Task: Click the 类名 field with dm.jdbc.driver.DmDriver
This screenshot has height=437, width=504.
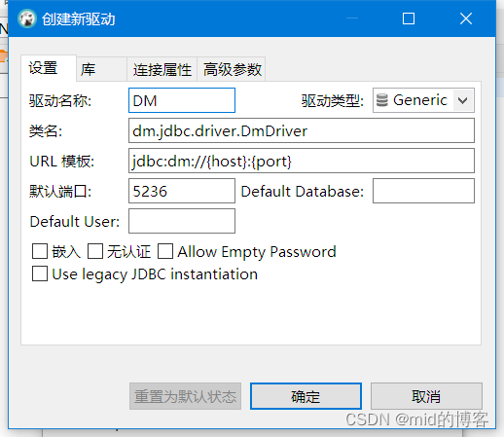Action: [x=302, y=130]
